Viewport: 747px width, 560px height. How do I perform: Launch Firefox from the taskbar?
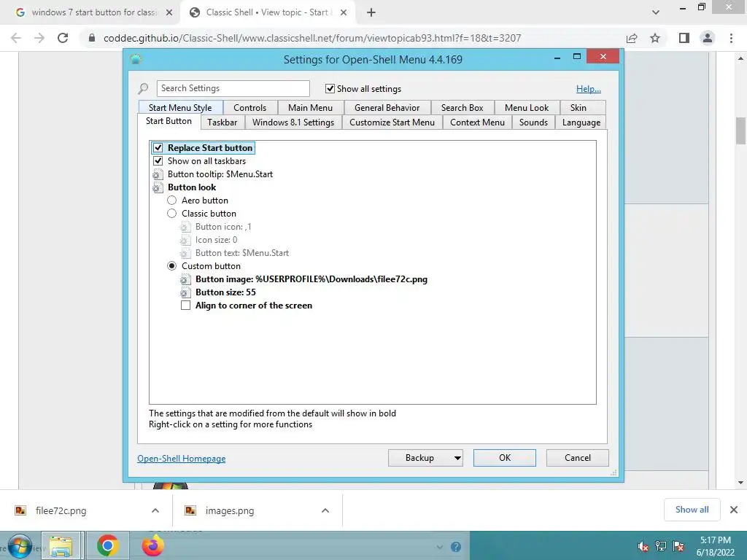[x=153, y=545]
